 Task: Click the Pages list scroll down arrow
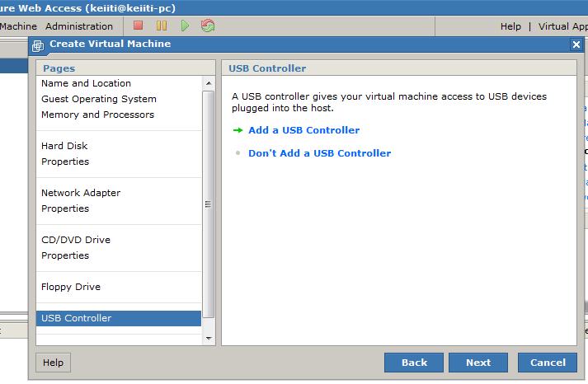point(209,339)
